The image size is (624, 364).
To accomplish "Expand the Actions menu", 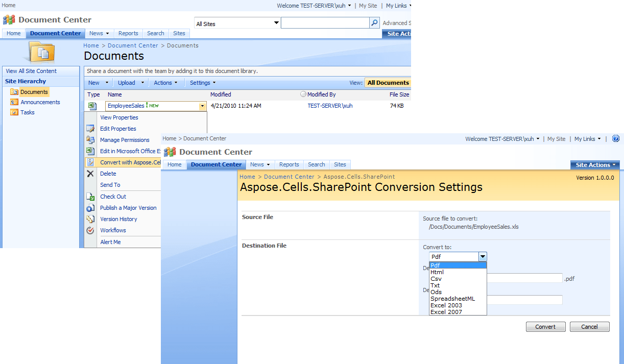I will click(x=165, y=83).
